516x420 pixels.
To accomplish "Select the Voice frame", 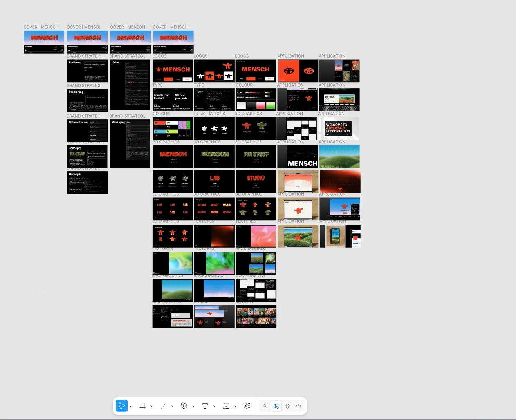I will [x=130, y=85].
